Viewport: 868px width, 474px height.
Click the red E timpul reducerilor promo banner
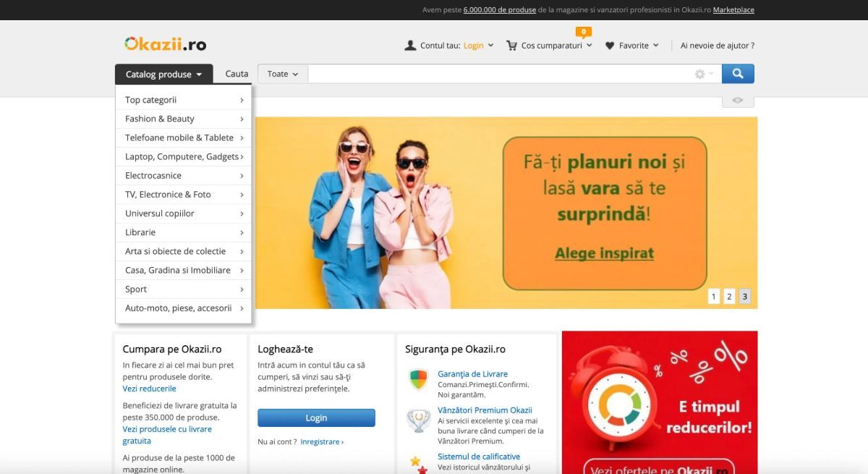point(660,402)
